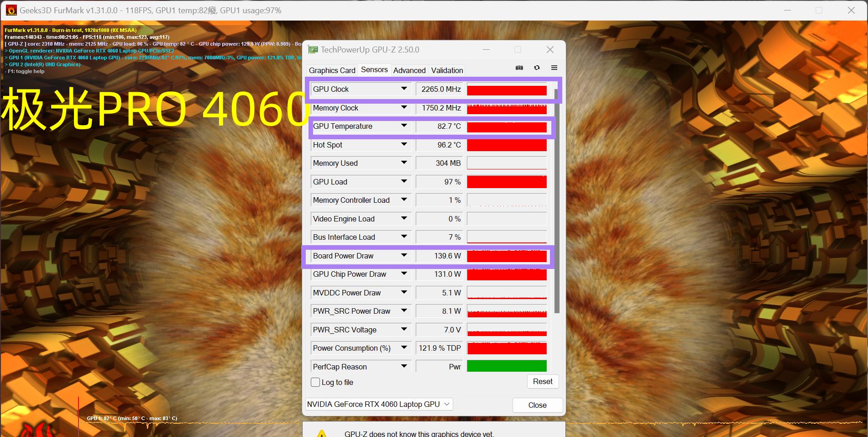The image size is (868, 437).
Task: Click the GPU-Z warning triangle icon
Action: (x=322, y=433)
